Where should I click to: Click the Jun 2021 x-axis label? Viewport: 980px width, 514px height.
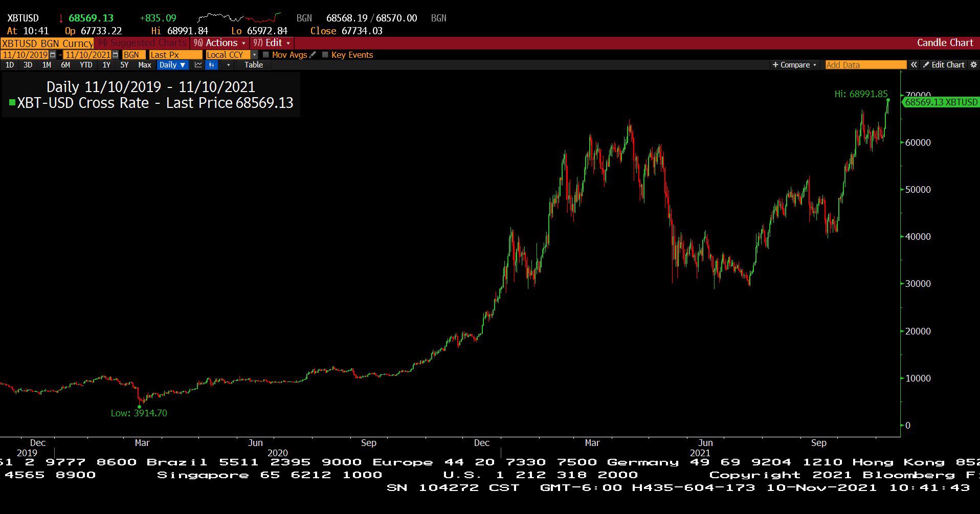(x=705, y=443)
